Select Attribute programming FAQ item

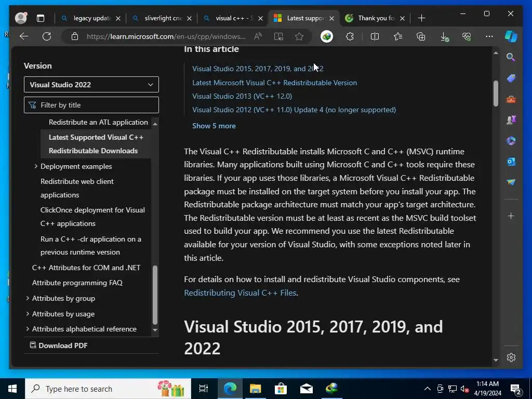(x=77, y=283)
